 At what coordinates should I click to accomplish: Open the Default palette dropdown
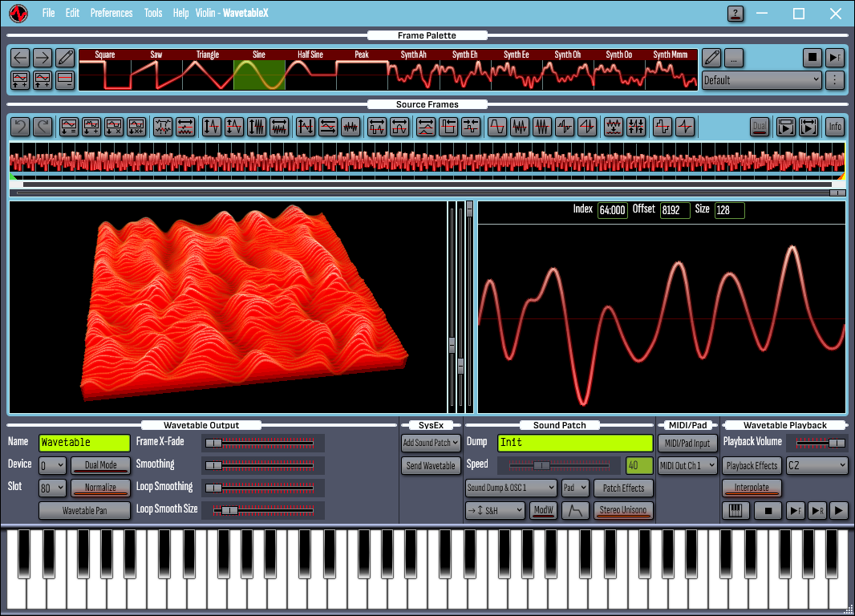(x=761, y=80)
